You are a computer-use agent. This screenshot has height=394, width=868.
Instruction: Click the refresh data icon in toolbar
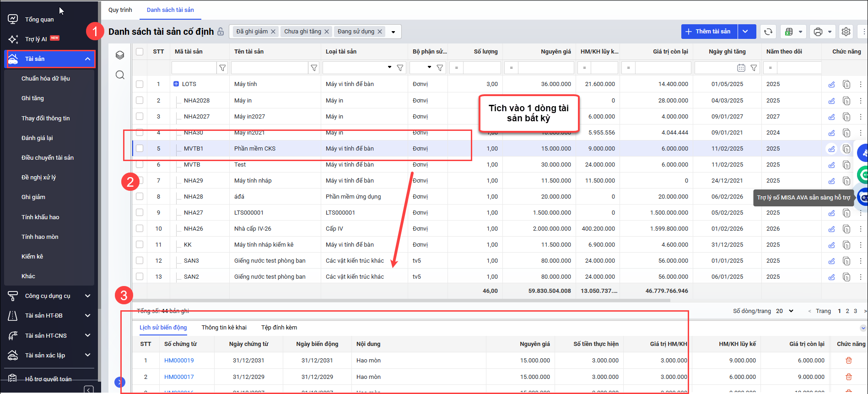click(768, 32)
